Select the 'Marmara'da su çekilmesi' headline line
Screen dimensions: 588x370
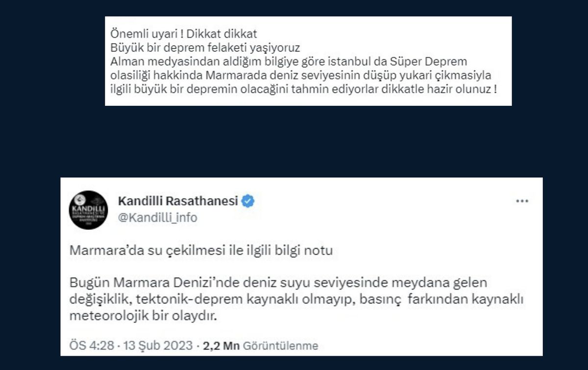click(x=201, y=250)
